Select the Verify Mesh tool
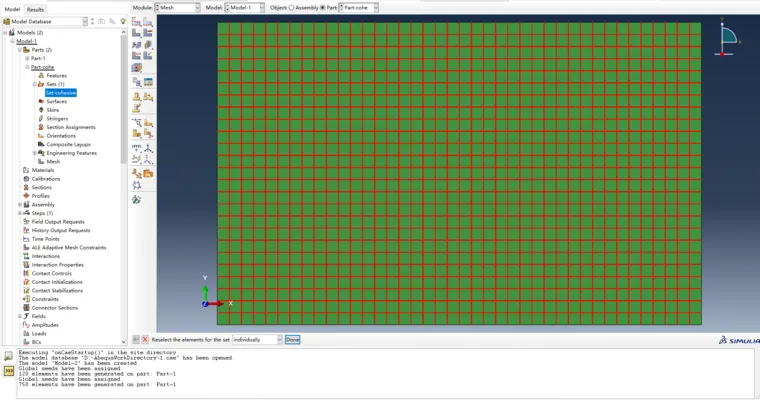 148,56
